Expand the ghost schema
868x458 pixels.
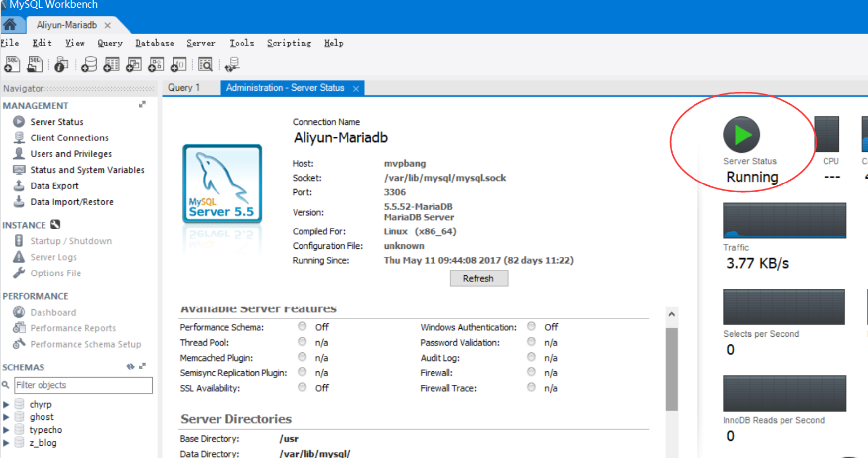point(6,417)
